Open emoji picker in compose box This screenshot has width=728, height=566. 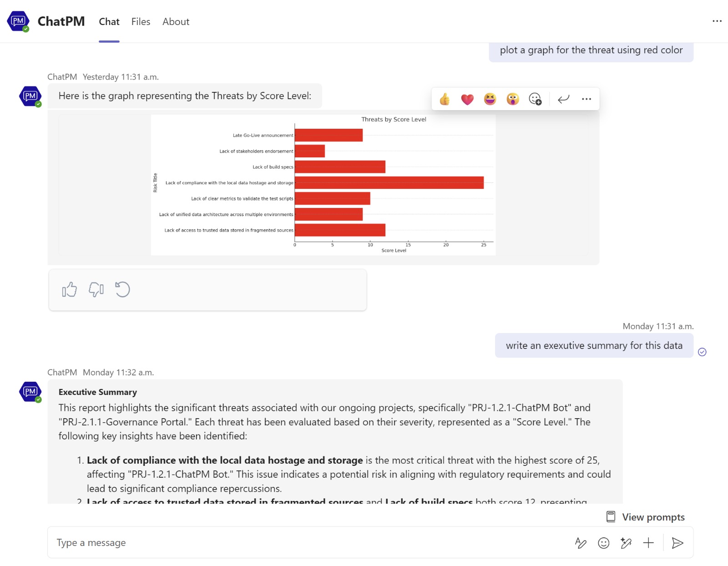pos(604,543)
